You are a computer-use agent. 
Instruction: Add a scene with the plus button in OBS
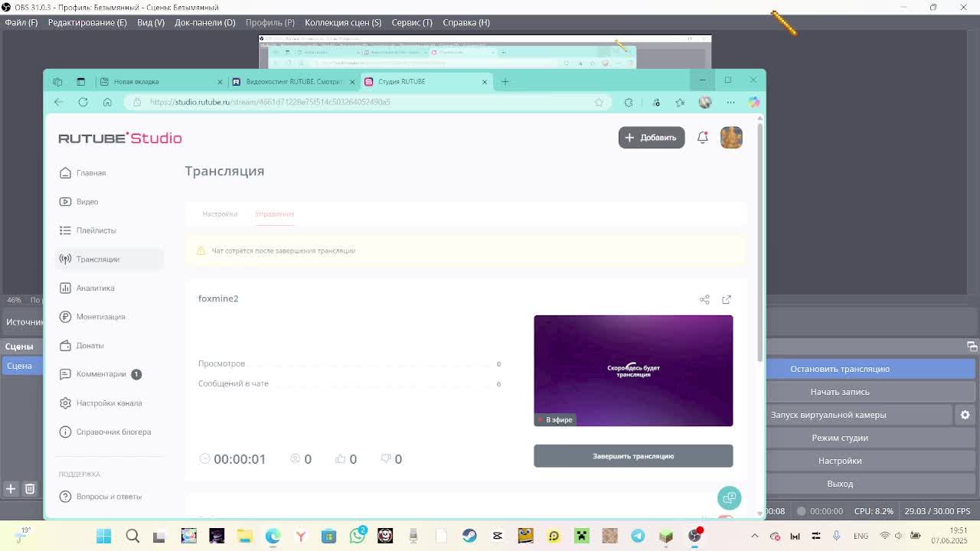pos(11,489)
